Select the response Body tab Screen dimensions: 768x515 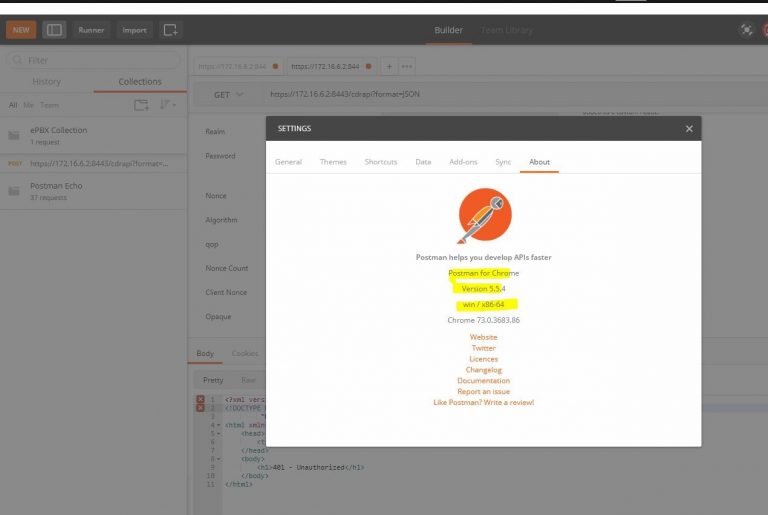tap(205, 353)
